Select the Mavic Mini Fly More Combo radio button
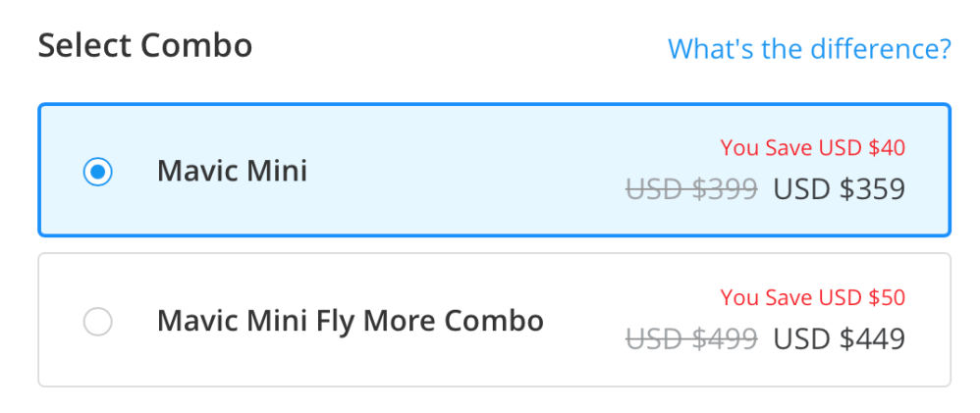 click(x=97, y=321)
